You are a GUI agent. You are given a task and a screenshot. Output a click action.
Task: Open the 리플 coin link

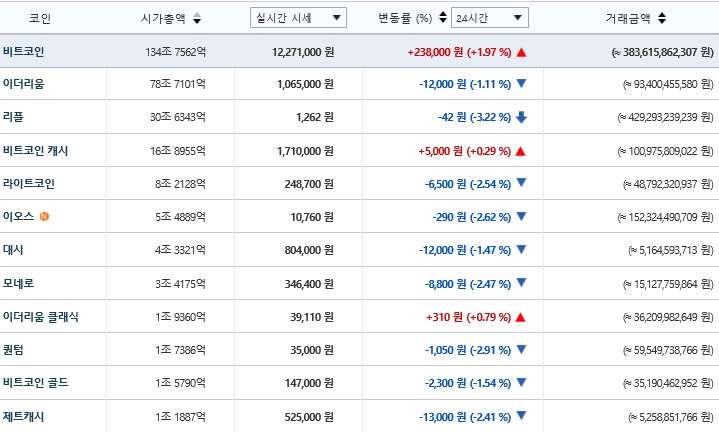pos(13,117)
